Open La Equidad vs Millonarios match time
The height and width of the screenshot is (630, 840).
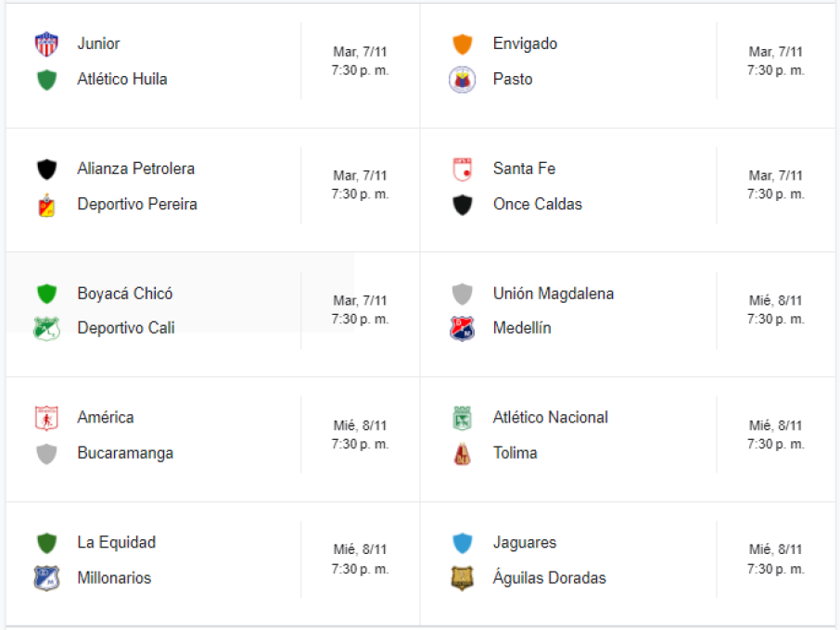click(360, 569)
